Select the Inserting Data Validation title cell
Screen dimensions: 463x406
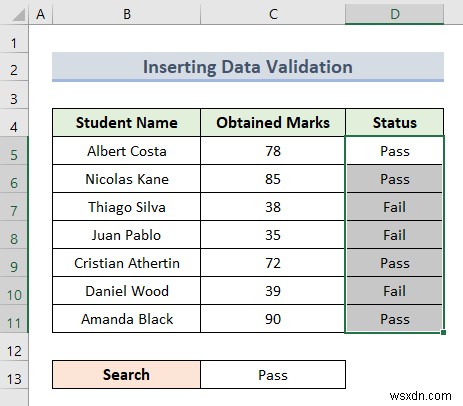pyautogui.click(x=248, y=67)
